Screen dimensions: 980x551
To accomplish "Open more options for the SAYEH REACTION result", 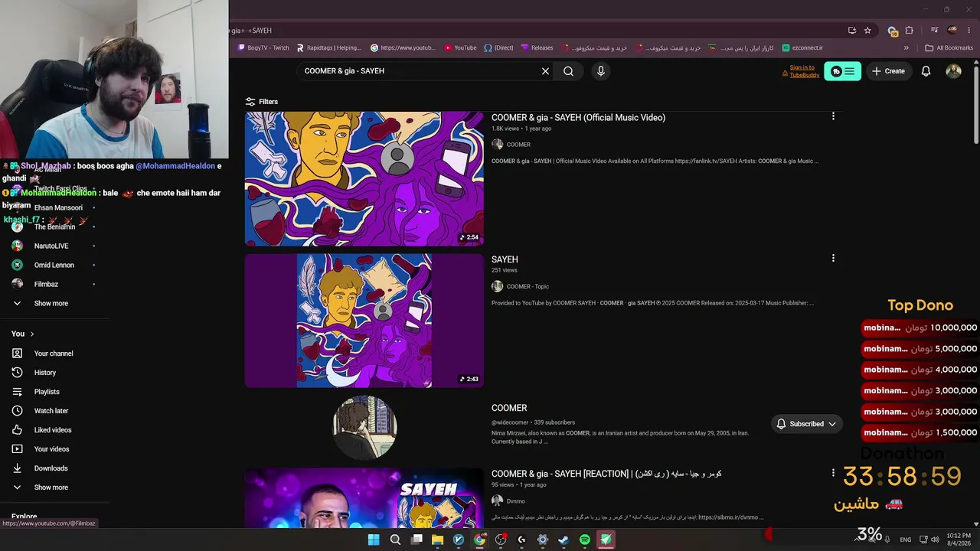I will [x=833, y=473].
